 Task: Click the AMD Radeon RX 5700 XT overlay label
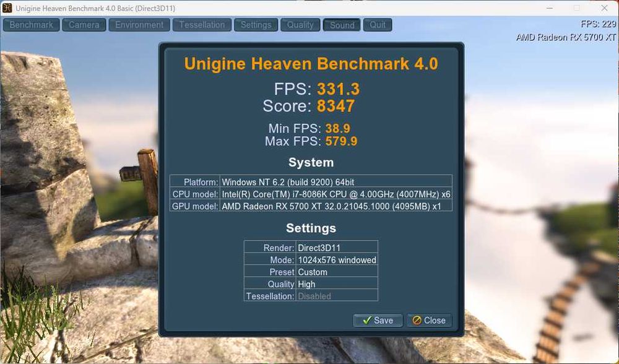click(566, 37)
